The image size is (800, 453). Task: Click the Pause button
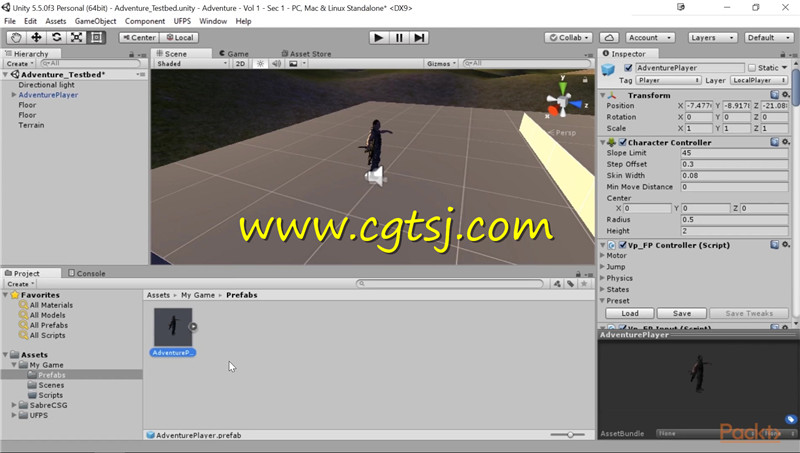pyautogui.click(x=399, y=38)
